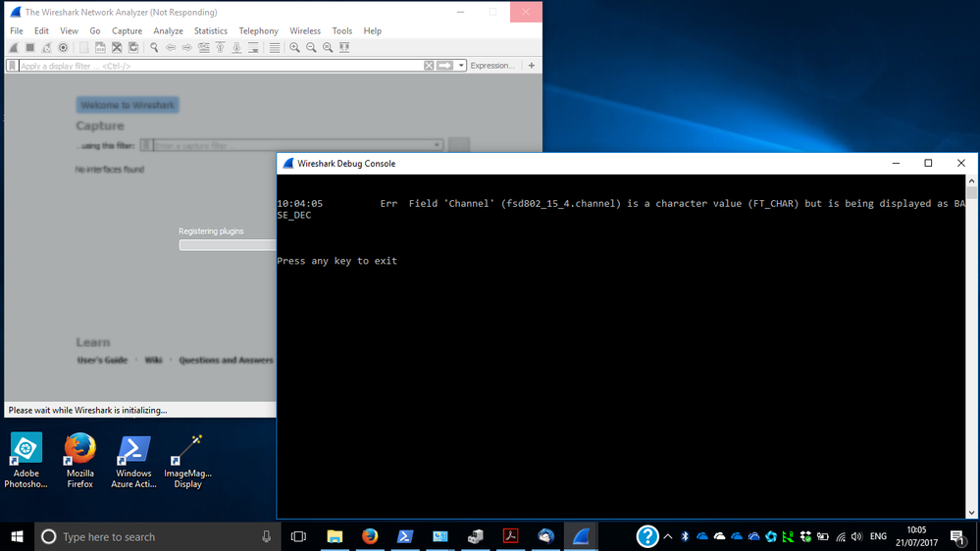
Task: Click the find packet magnifier icon
Action: pyautogui.click(x=154, y=47)
